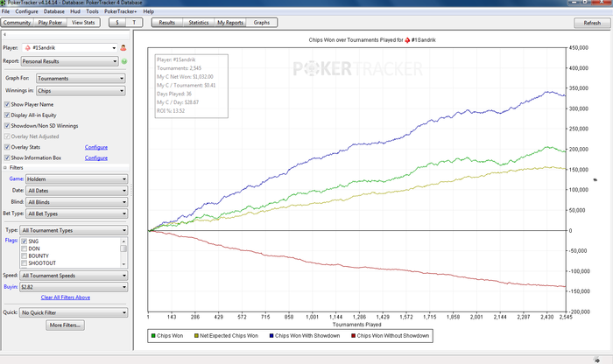Uncheck the SNG flag
613x364 pixels.
25,241
